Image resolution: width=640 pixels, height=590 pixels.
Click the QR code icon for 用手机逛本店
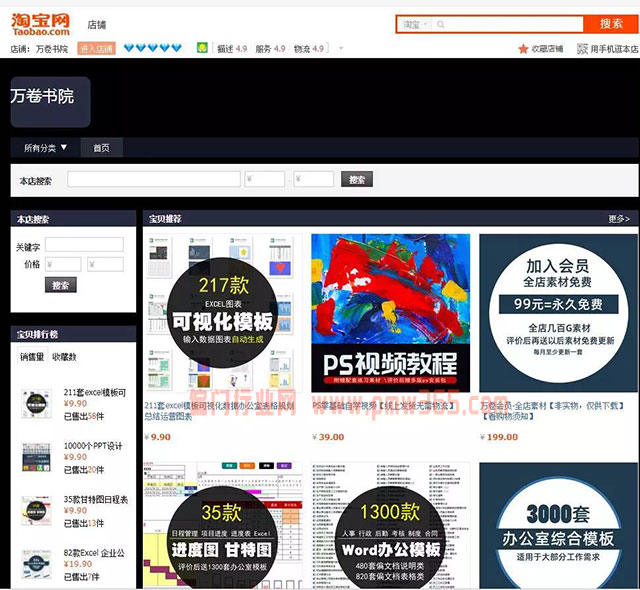click(x=582, y=49)
